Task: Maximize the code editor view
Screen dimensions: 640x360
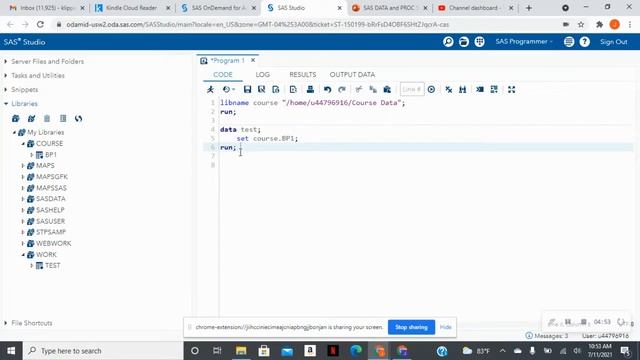Action: point(511,89)
